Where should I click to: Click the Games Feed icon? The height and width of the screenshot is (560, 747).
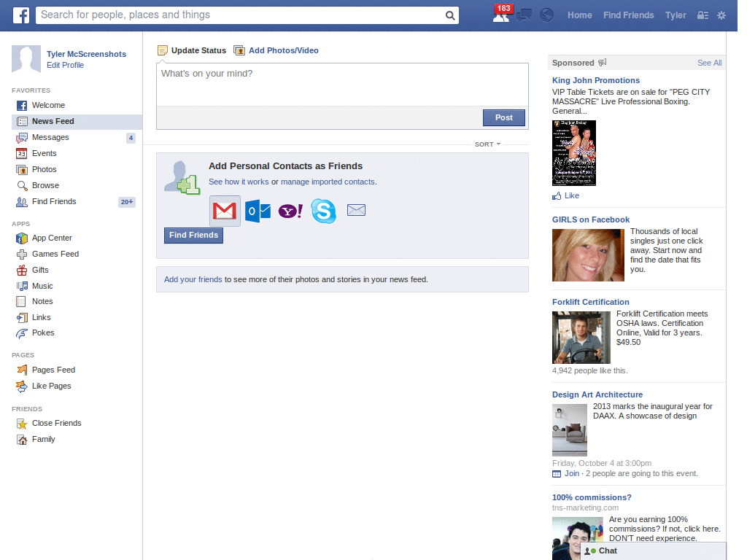(22, 254)
